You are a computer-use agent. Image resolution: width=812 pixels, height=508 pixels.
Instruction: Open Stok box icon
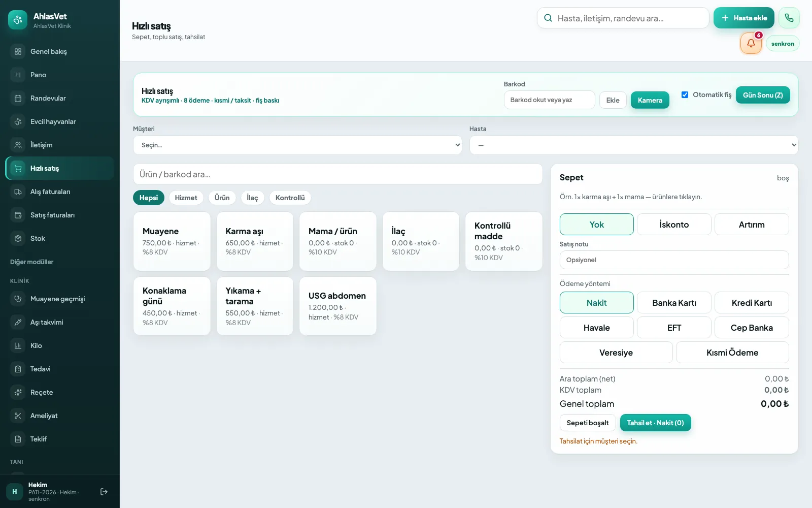[18, 238]
